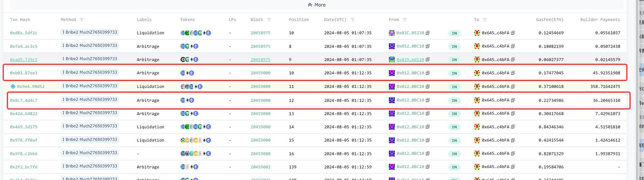Copy From address in 0xd8a…5df2c row
Image resolution: width=644 pixels, height=180 pixels.
428,33
